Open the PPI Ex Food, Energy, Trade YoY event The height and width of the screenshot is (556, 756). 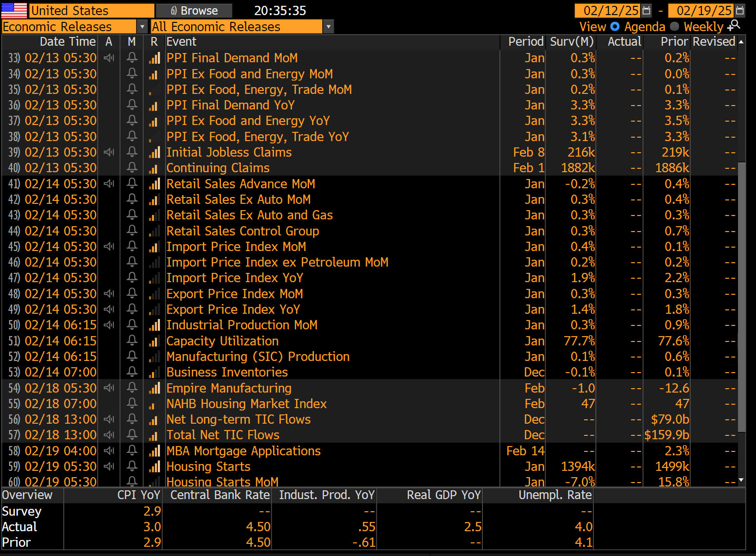pyautogui.click(x=258, y=137)
